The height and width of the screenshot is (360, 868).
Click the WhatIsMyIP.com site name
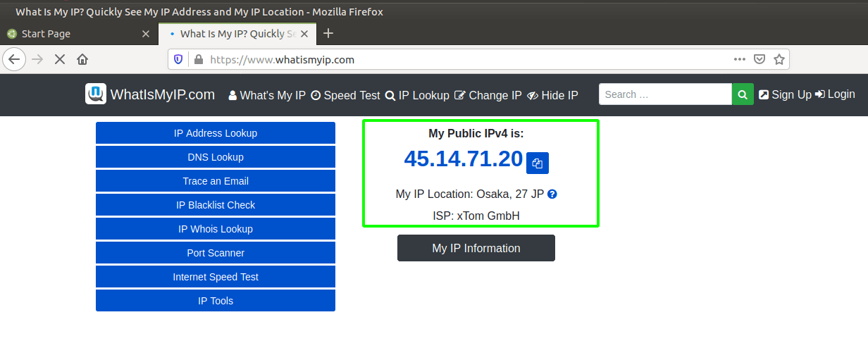tap(163, 94)
